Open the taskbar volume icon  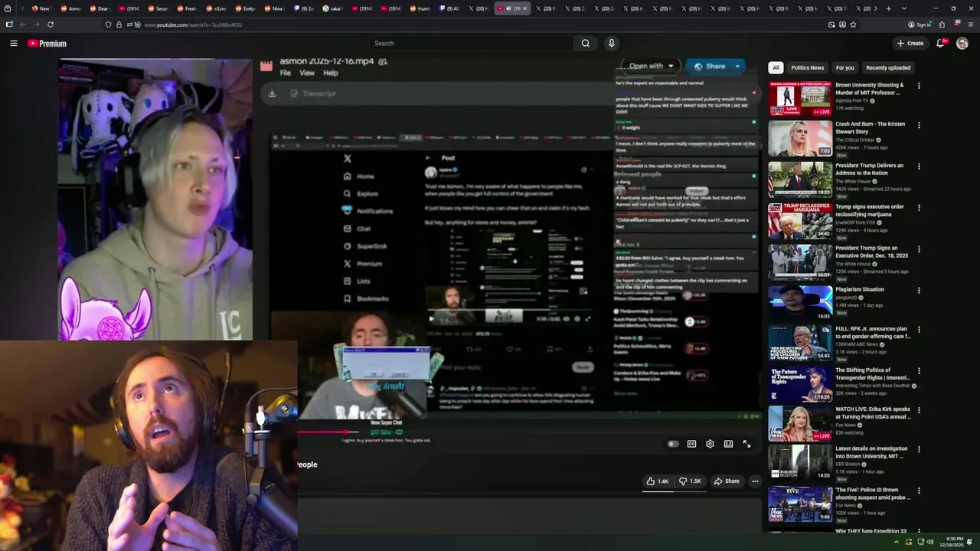tap(930, 542)
